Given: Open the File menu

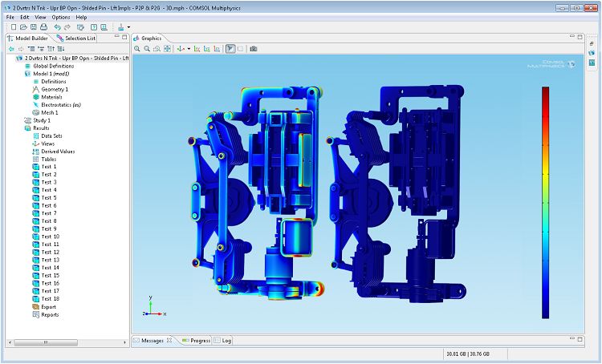Looking at the screenshot, I should [10, 18].
